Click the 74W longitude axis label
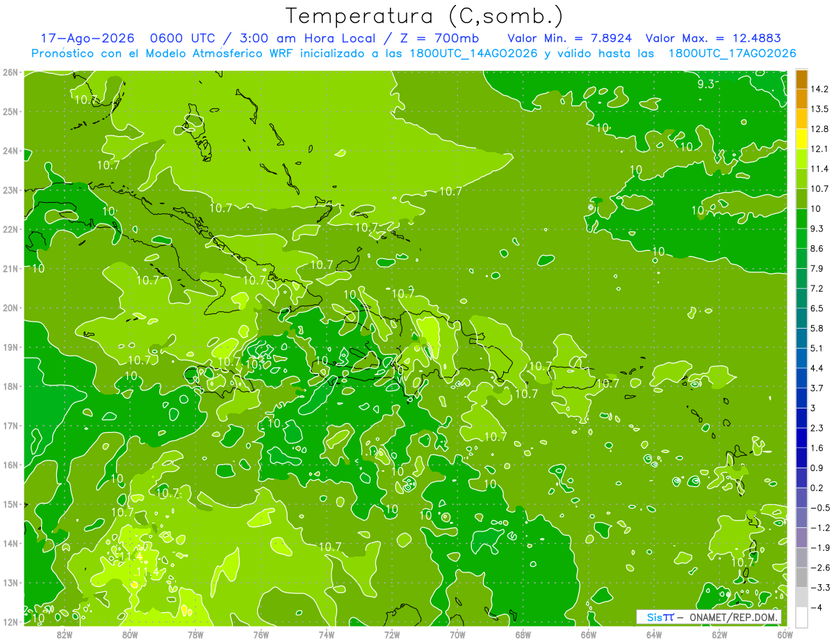This screenshot has height=644, width=834. tap(327, 634)
